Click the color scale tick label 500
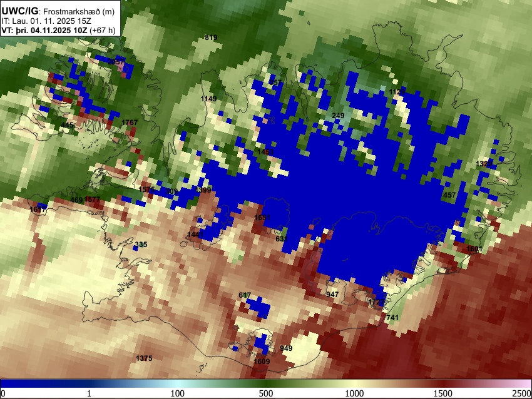The height and width of the screenshot is (399, 532). pyautogui.click(x=266, y=393)
